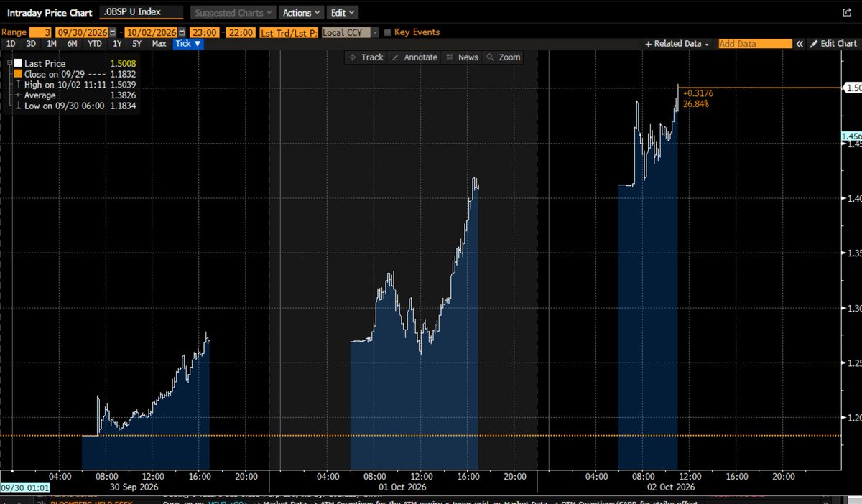Click the .OBSP U Index security field

pos(142,12)
